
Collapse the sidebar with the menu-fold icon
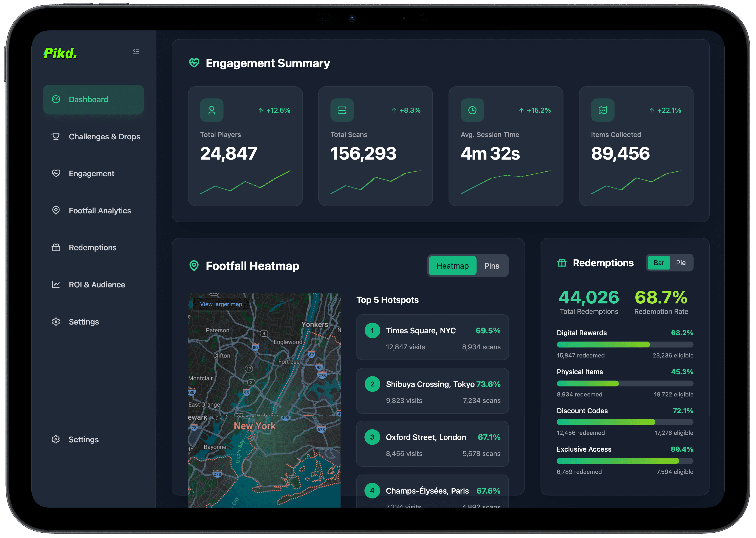[136, 51]
